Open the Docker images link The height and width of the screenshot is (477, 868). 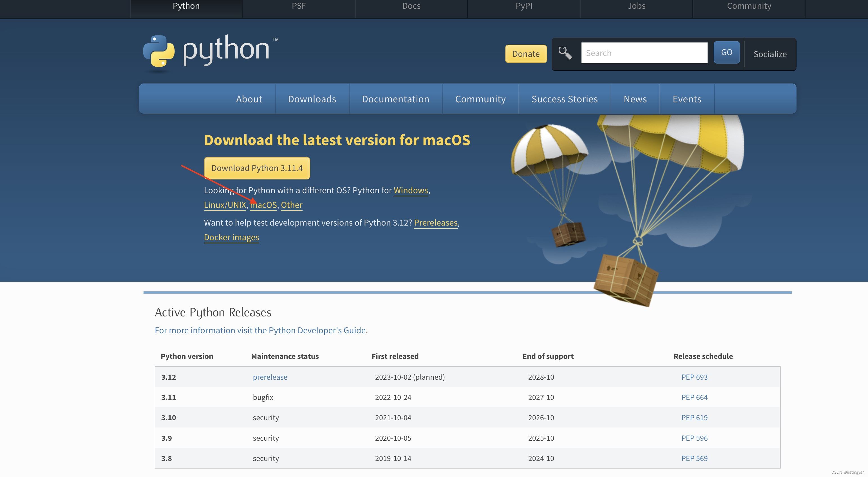point(231,237)
